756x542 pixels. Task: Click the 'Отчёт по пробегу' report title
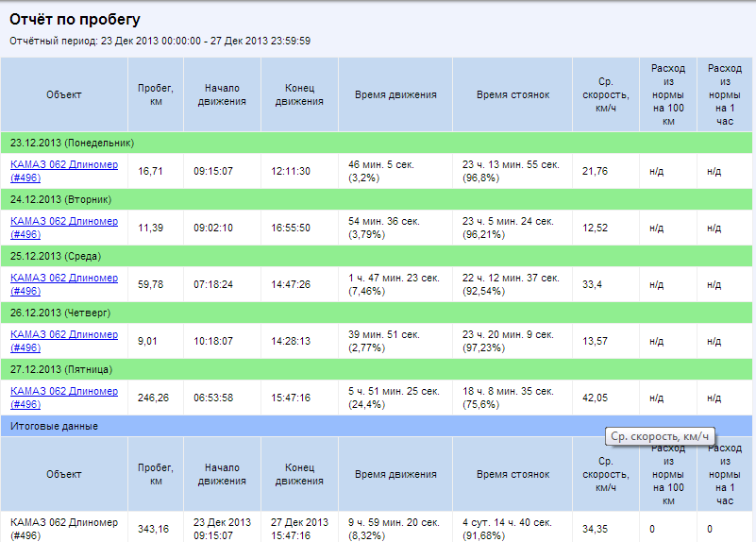click(x=76, y=18)
